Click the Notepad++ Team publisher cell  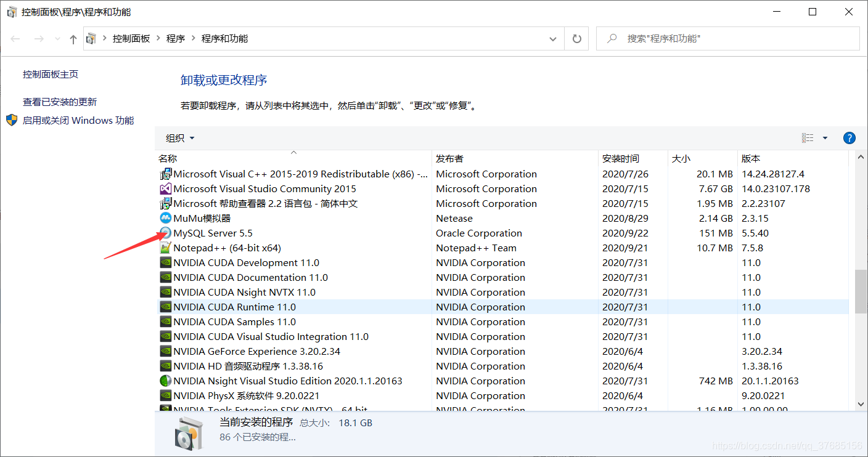tap(477, 248)
